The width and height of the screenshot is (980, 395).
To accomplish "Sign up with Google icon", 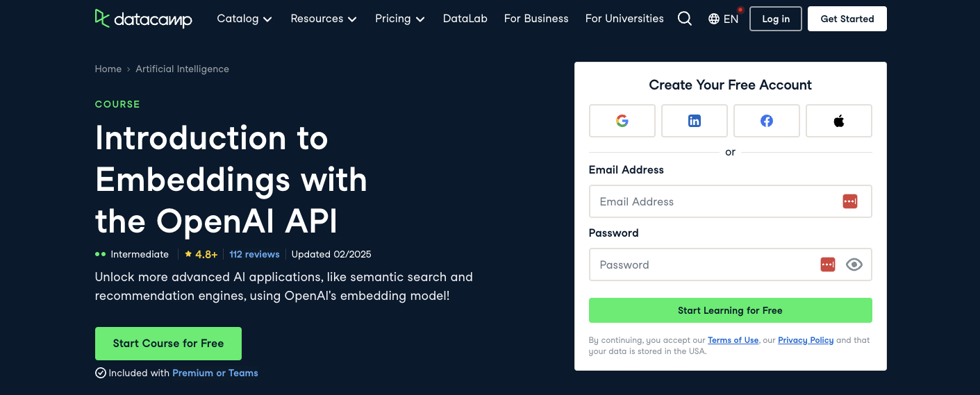I will point(622,121).
